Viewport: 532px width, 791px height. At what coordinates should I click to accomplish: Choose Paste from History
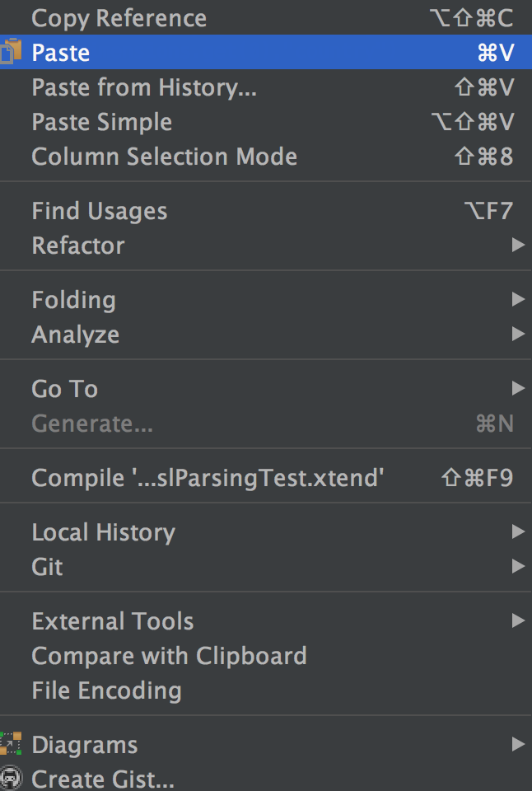coord(266,87)
